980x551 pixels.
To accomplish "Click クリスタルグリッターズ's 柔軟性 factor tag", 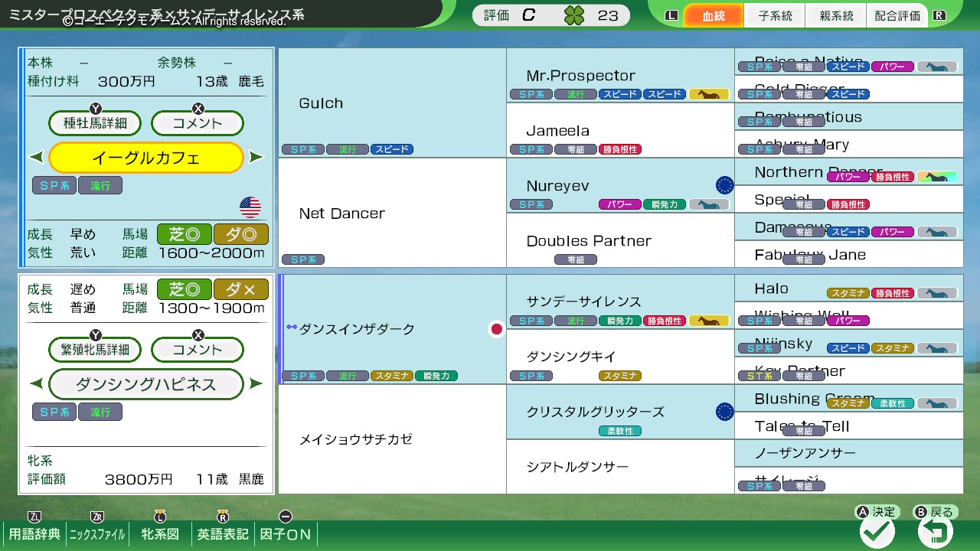I will tap(620, 431).
